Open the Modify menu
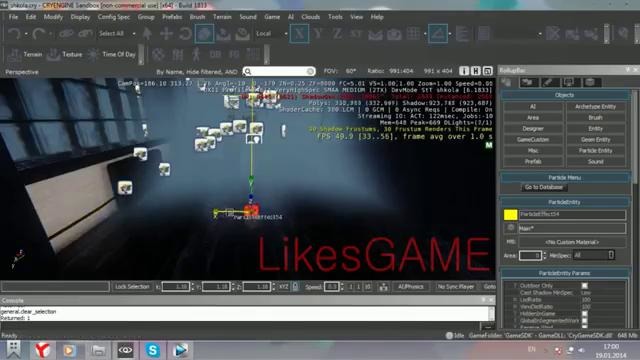Screen dimensions: 640x360 (x=53, y=17)
